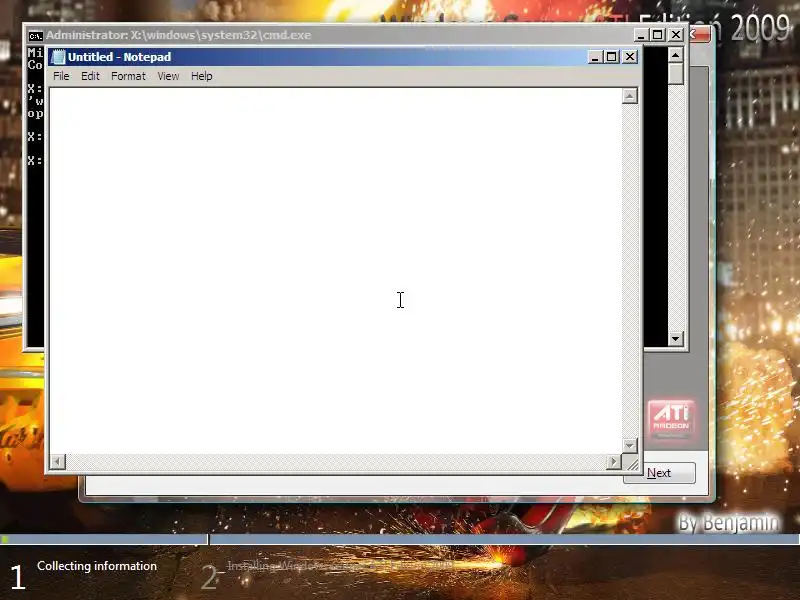Screen dimensions: 800x600
Task: Click Notepad horizontal scroll left arrow
Action: click(57, 462)
